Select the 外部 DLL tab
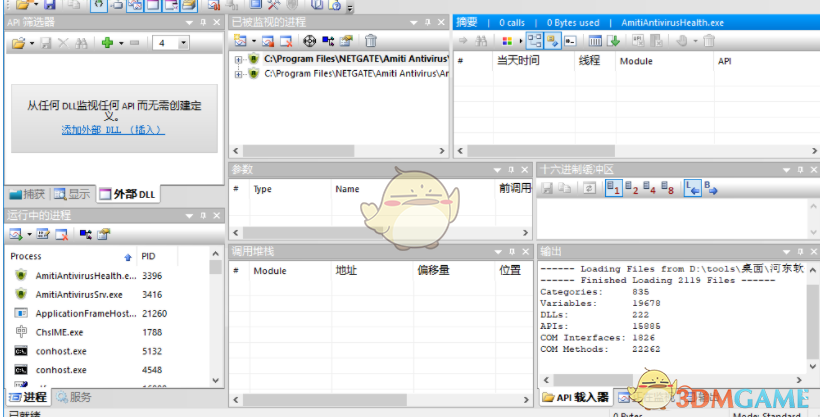820x417 pixels. tap(128, 194)
